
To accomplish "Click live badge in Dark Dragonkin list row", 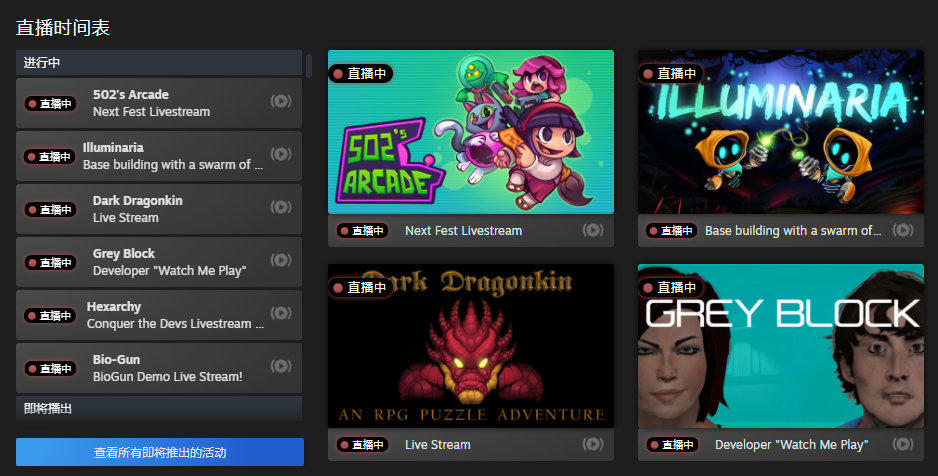I will pyautogui.click(x=50, y=209).
